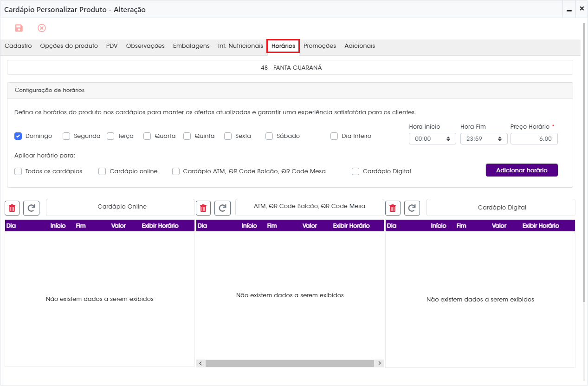The width and height of the screenshot is (588, 386).
Task: Check Todos os cardápios option
Action: click(18, 171)
